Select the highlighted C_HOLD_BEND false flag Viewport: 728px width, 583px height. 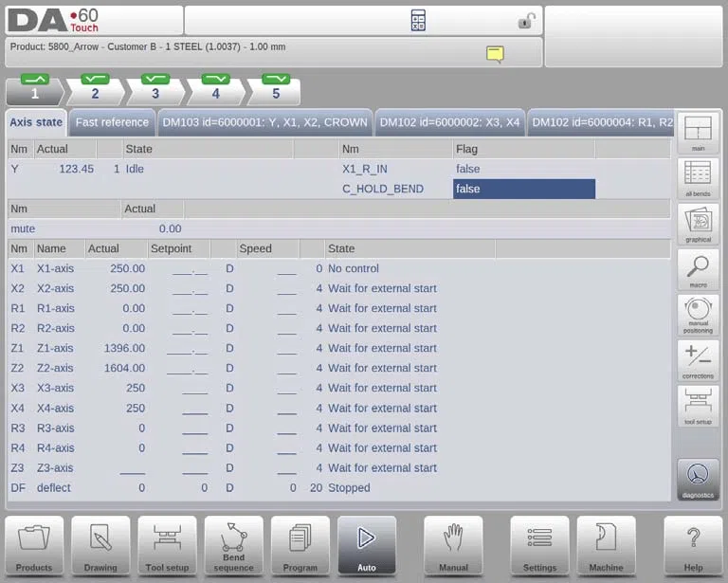[x=523, y=189]
